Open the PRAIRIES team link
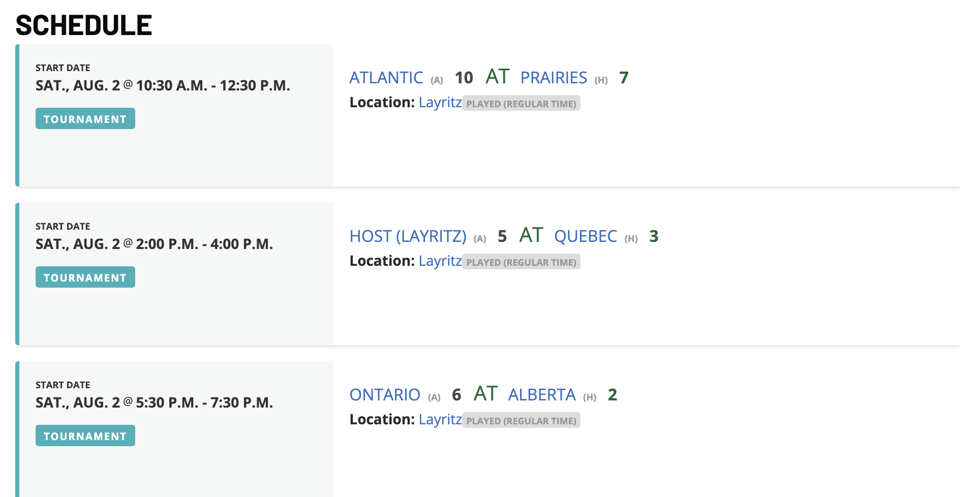The image size is (980, 497). [x=554, y=78]
